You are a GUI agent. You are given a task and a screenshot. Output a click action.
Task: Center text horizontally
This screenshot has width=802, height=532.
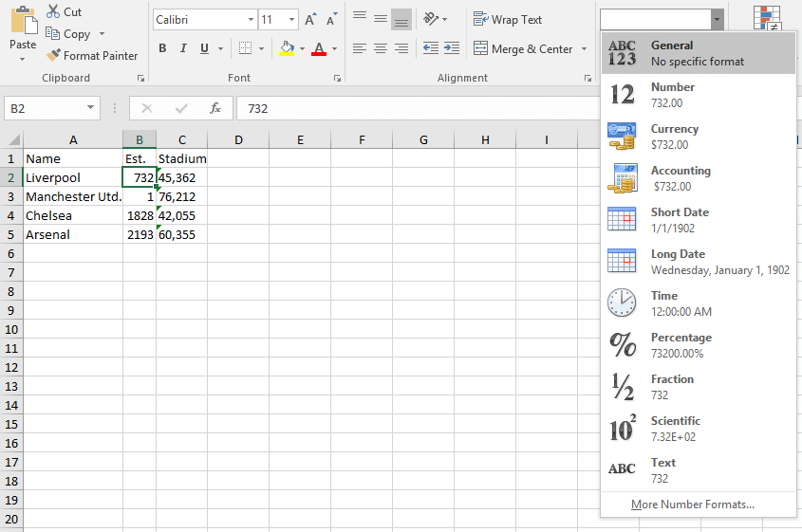click(x=381, y=48)
